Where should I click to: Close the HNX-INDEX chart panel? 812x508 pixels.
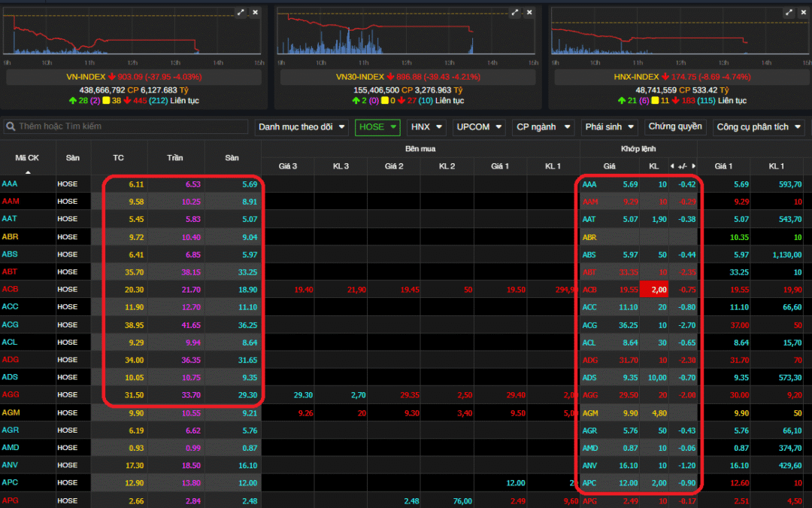(x=802, y=13)
